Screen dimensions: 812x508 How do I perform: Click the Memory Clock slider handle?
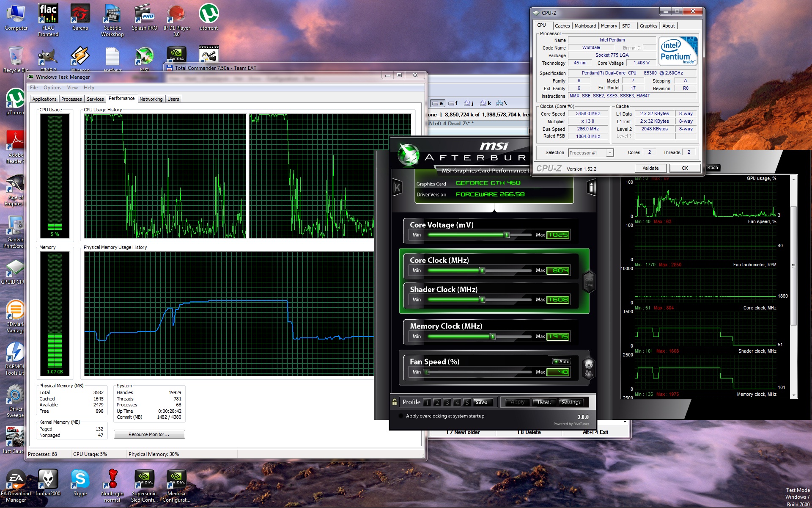pos(493,336)
